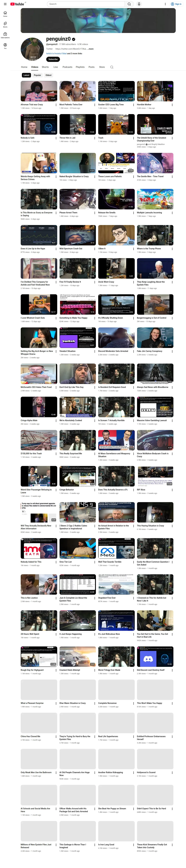Open options menu for Goober CEO Loses Big Time
Viewport: 186px width, 868px height.
tap(133, 105)
